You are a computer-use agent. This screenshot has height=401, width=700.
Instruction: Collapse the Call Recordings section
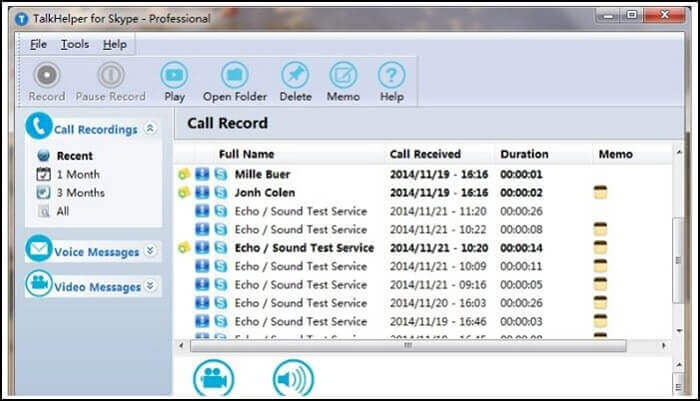pyautogui.click(x=150, y=129)
